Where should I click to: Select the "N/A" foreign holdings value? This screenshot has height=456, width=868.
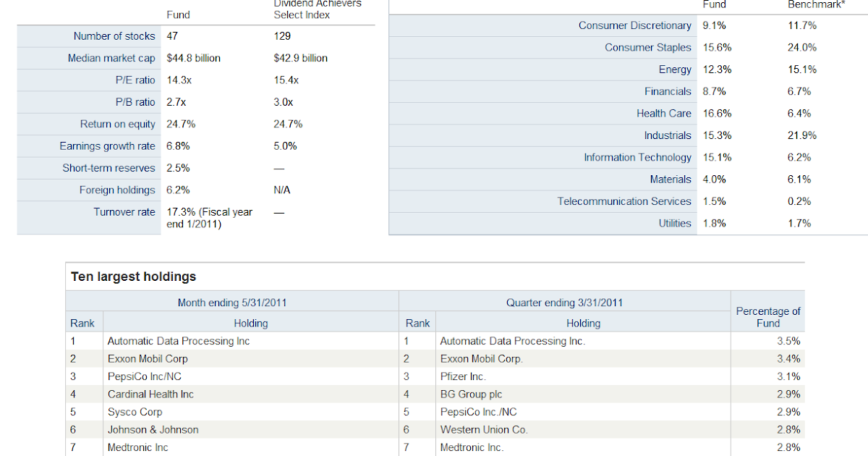pos(282,190)
